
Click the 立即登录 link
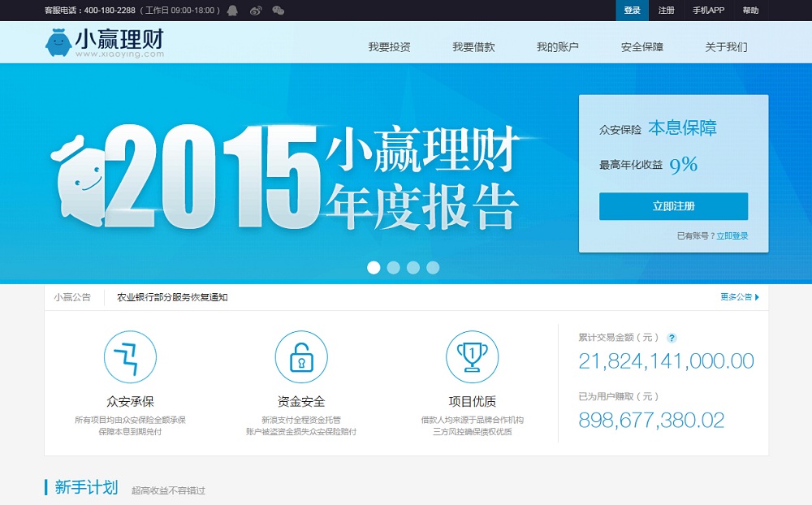(x=732, y=235)
